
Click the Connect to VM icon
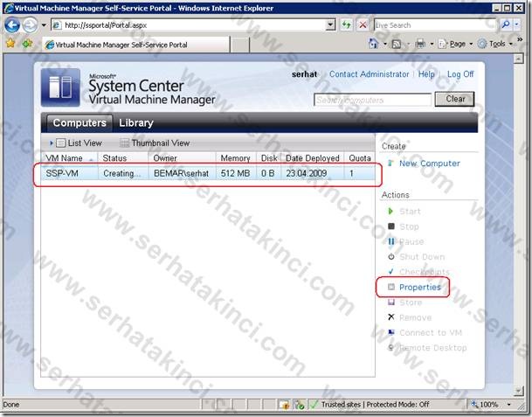[391, 332]
